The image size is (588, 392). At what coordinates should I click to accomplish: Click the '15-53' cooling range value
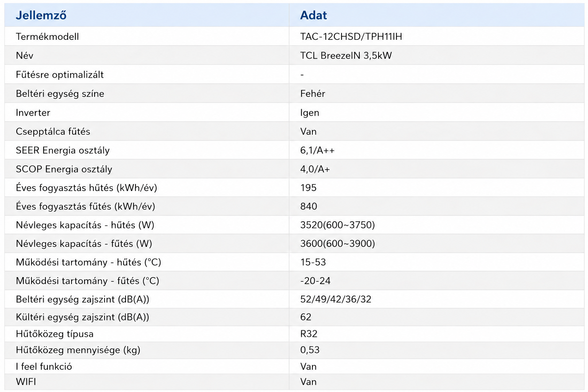click(313, 262)
